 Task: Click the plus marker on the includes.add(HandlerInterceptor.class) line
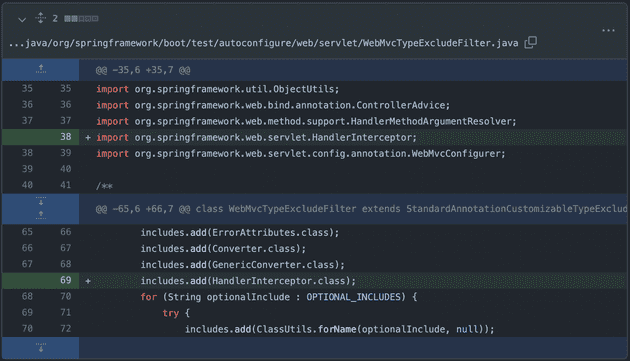point(88,281)
